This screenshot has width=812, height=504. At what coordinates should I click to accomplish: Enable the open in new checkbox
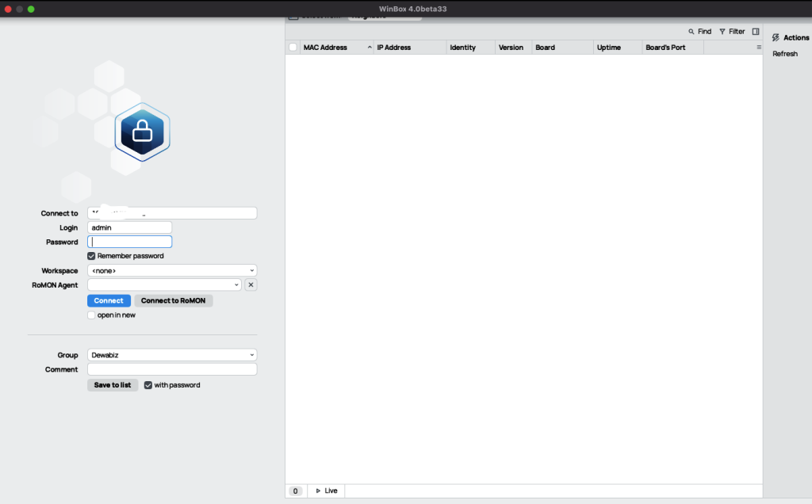[x=92, y=315]
